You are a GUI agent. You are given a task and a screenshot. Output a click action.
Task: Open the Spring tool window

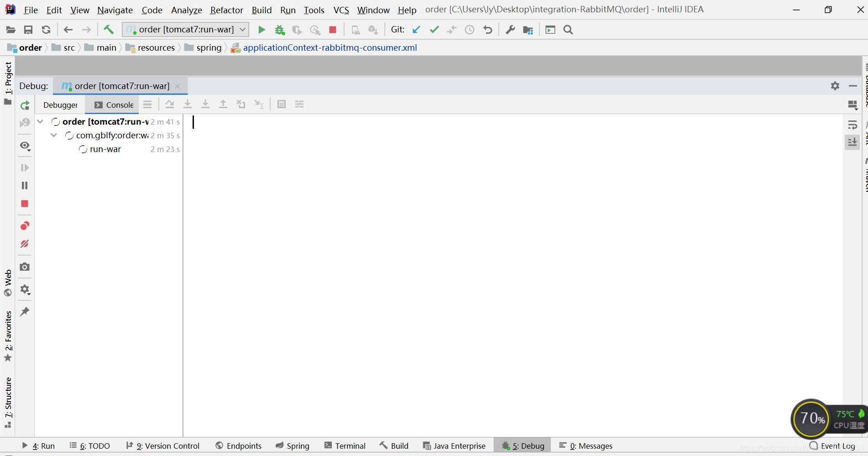click(293, 446)
